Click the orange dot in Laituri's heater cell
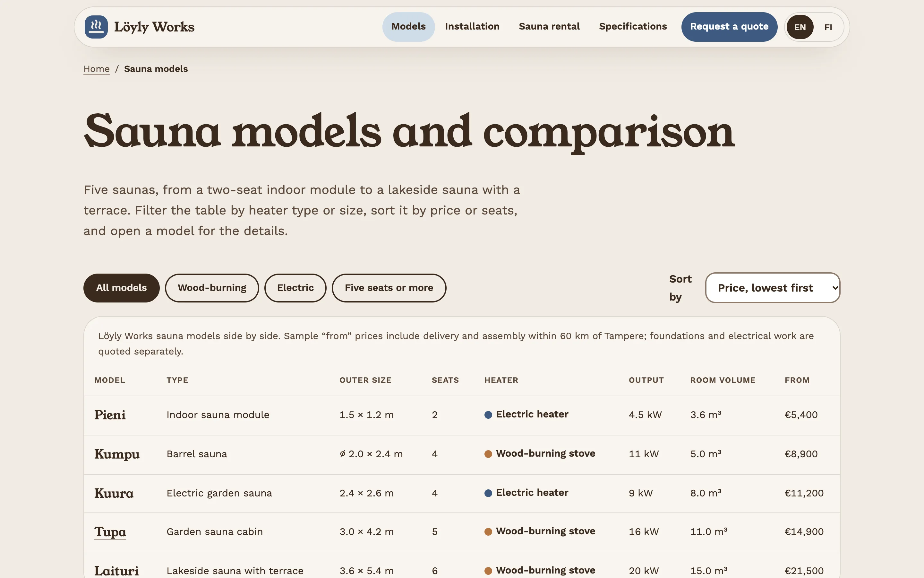 pyautogui.click(x=488, y=571)
